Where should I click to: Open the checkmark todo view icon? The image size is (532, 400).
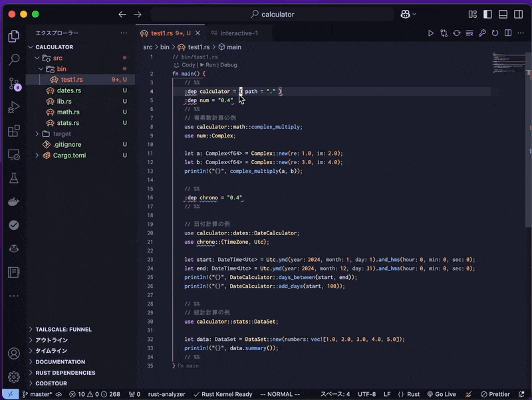[x=13, y=225]
